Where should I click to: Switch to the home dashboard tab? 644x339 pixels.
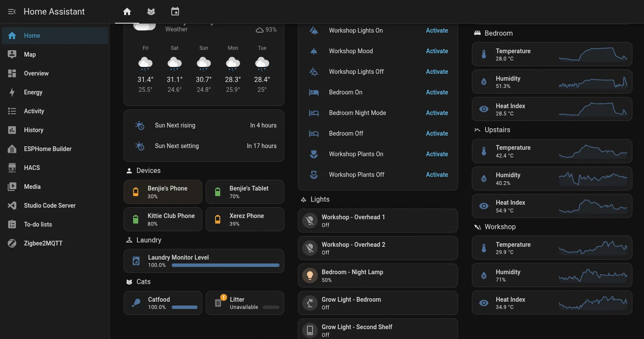[127, 12]
